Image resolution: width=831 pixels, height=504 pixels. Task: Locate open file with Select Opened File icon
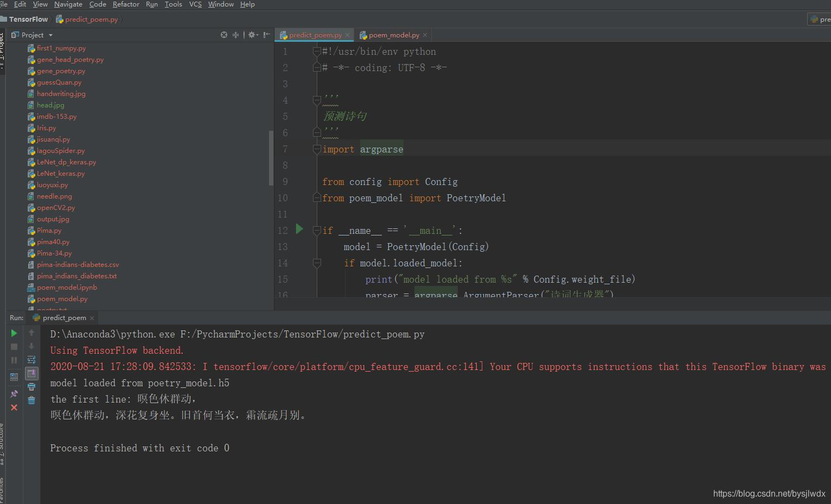coord(223,35)
